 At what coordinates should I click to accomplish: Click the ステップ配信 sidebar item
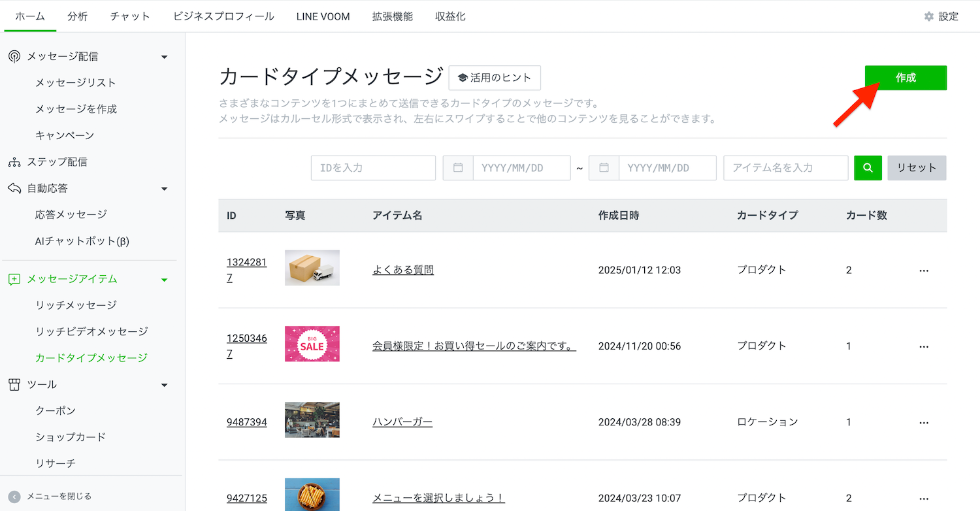pyautogui.click(x=57, y=161)
